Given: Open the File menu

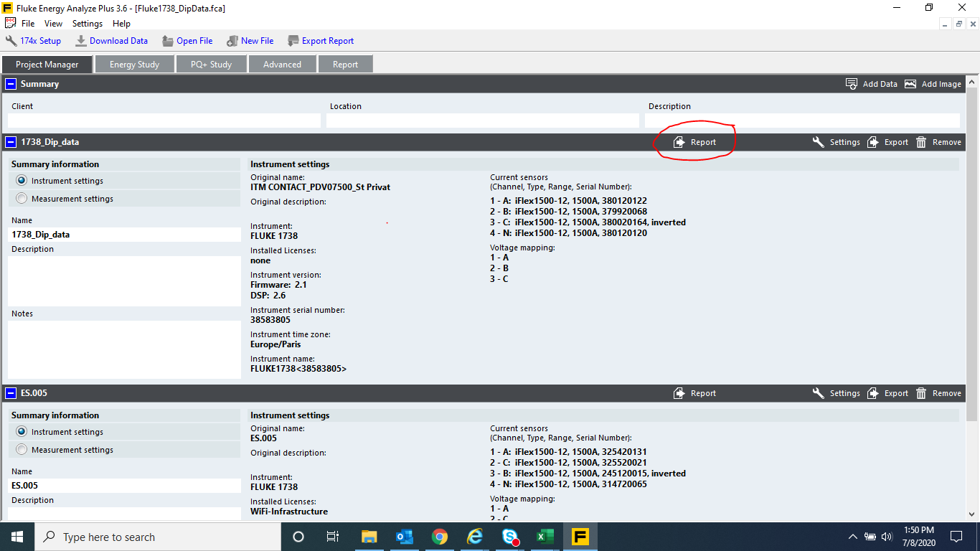Looking at the screenshot, I should coord(28,24).
